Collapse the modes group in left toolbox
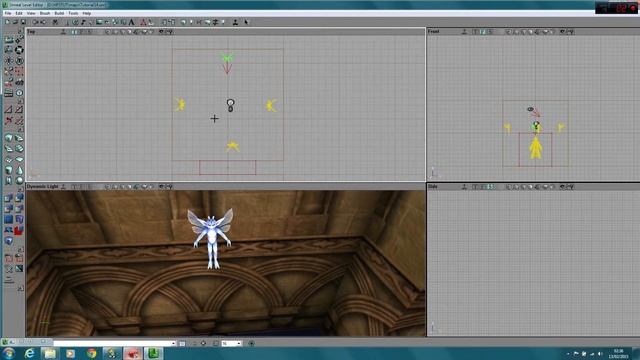 coord(20,31)
